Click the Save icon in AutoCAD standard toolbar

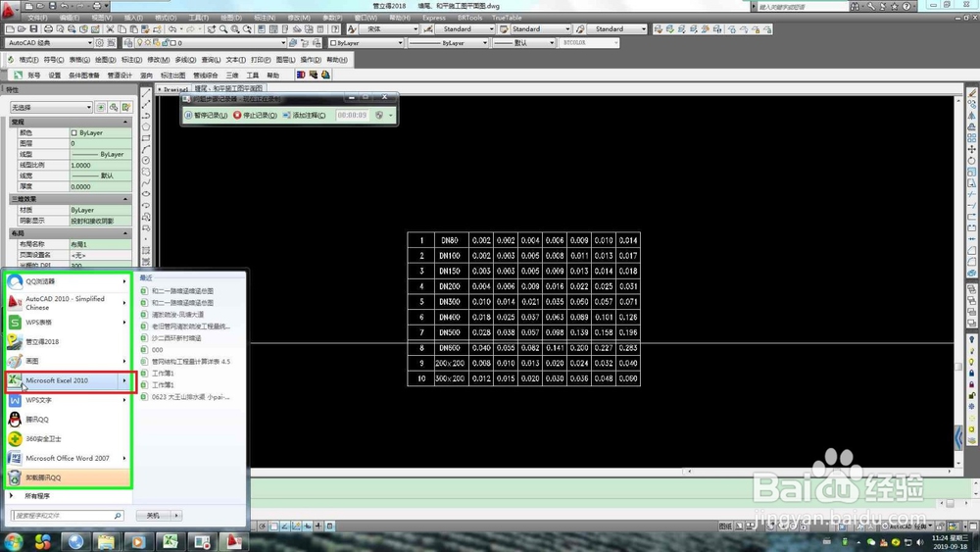[33, 28]
